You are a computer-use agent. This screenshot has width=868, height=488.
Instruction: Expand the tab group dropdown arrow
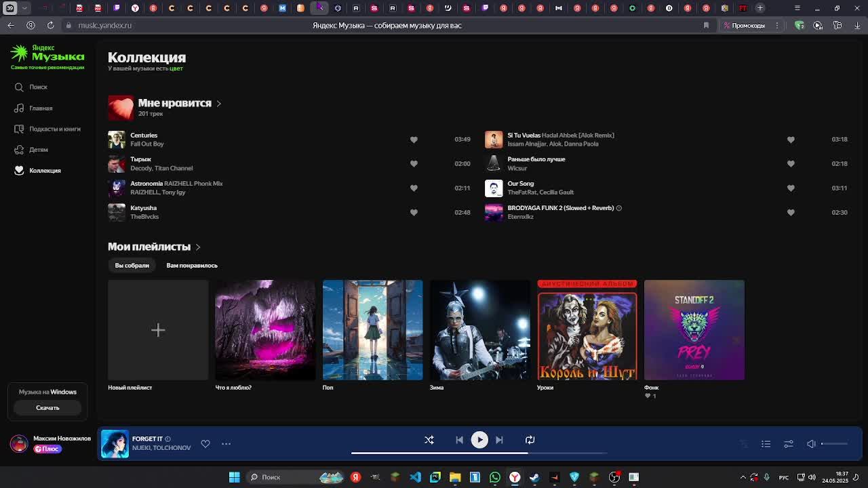(x=25, y=8)
